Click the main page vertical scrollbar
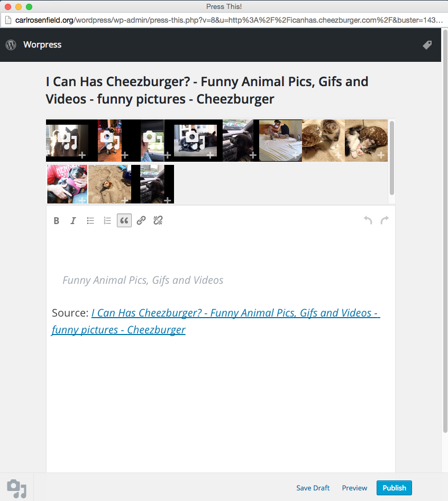The height and width of the screenshot is (501, 448). pyautogui.click(x=445, y=231)
